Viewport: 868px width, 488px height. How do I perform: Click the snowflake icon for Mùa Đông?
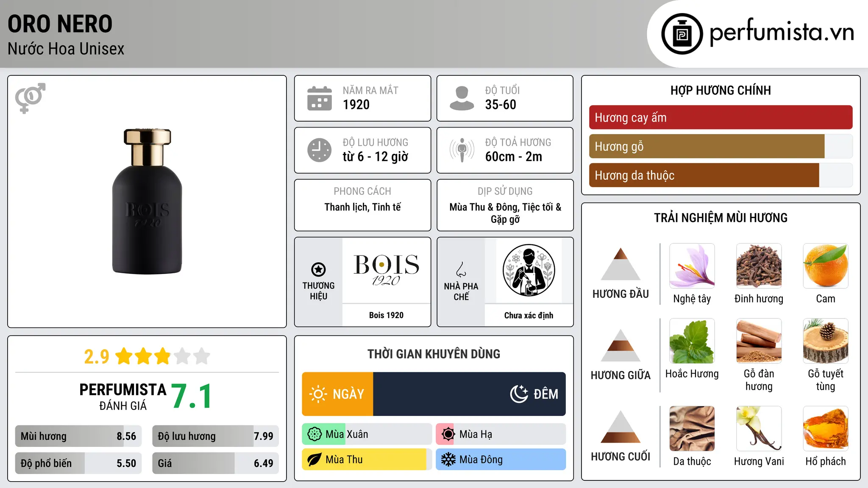click(448, 460)
